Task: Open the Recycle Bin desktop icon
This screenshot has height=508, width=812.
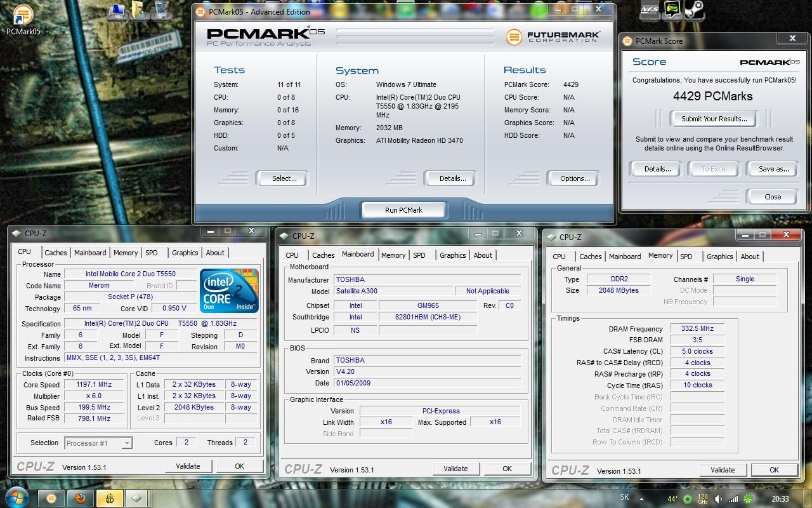Action: (161, 10)
